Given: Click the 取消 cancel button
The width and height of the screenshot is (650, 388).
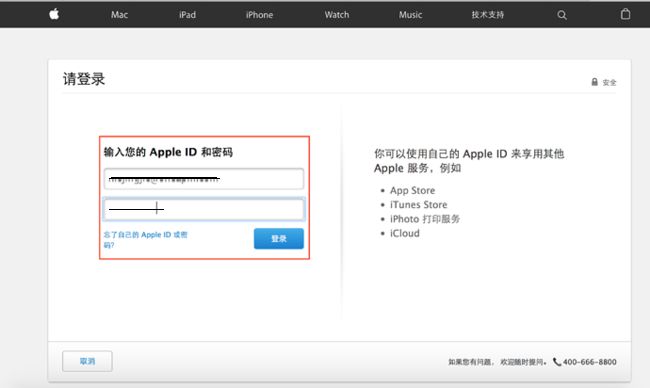Looking at the screenshot, I should (x=87, y=361).
